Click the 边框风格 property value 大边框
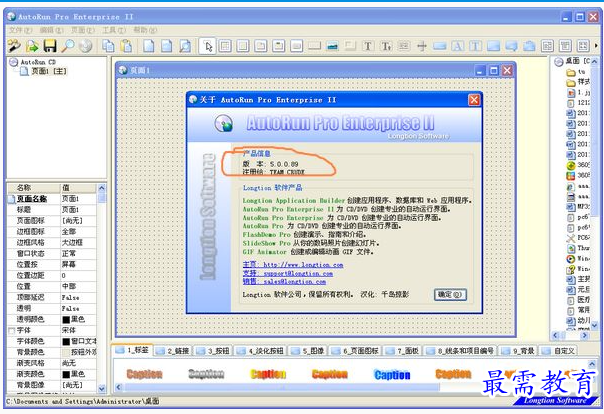Image resolution: width=604 pixels, height=414 pixels. click(x=79, y=243)
